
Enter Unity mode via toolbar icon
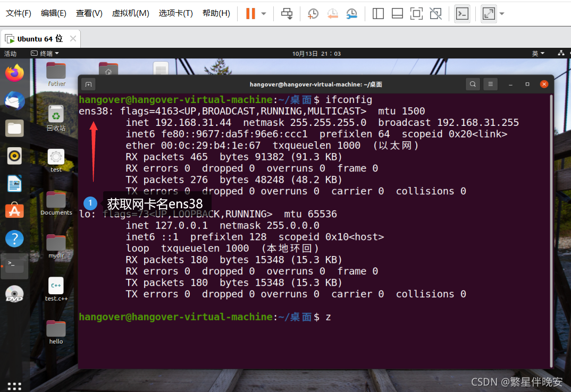coord(435,14)
